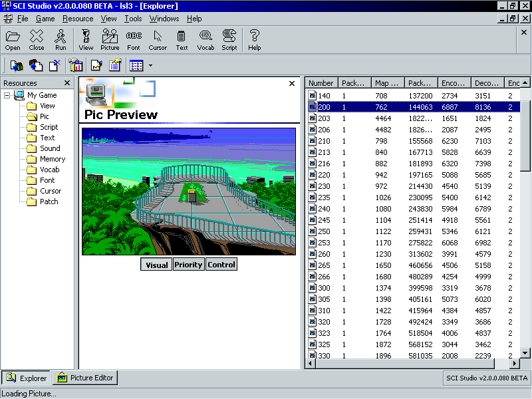Select the Sound folder in Resources tree
This screenshot has width=532, height=399.
[x=50, y=148]
